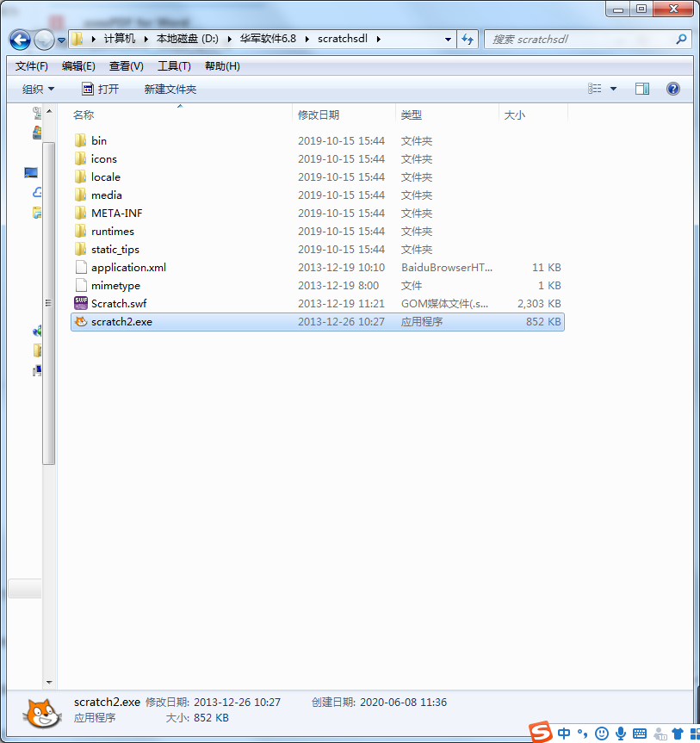
Task: Select the static_tips folder name
Action: 115,250
